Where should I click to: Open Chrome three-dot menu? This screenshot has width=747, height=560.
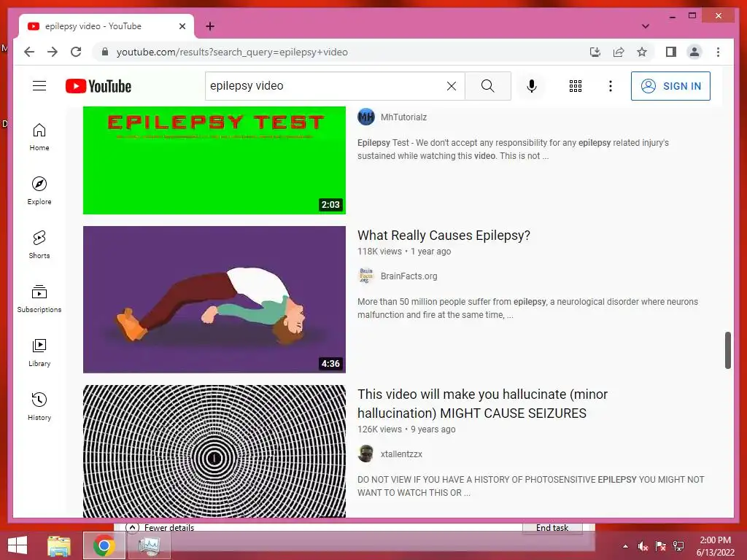(718, 52)
